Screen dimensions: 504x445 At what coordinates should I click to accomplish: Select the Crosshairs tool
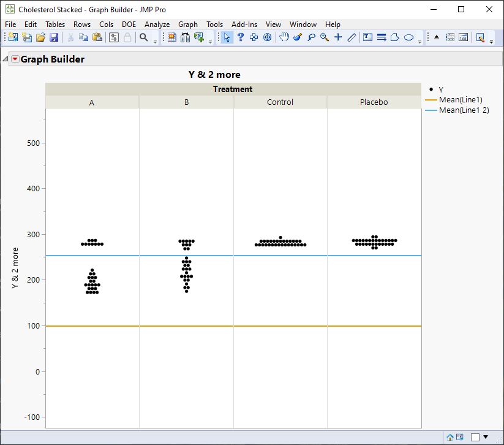[x=338, y=37]
